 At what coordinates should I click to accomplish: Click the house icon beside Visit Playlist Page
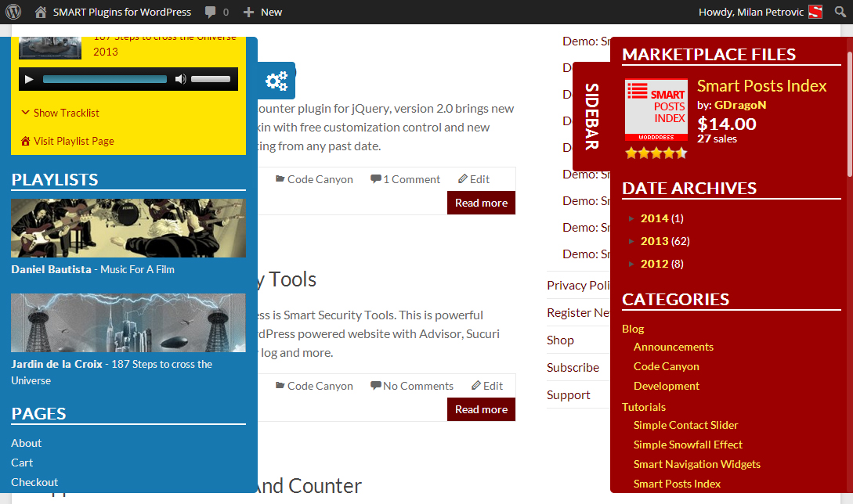coord(26,142)
